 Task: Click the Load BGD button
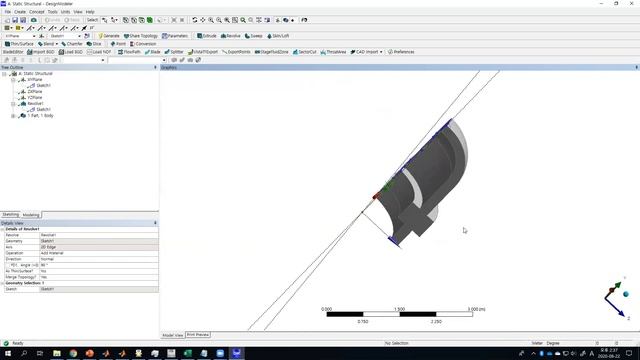pyautogui.click(x=71, y=52)
